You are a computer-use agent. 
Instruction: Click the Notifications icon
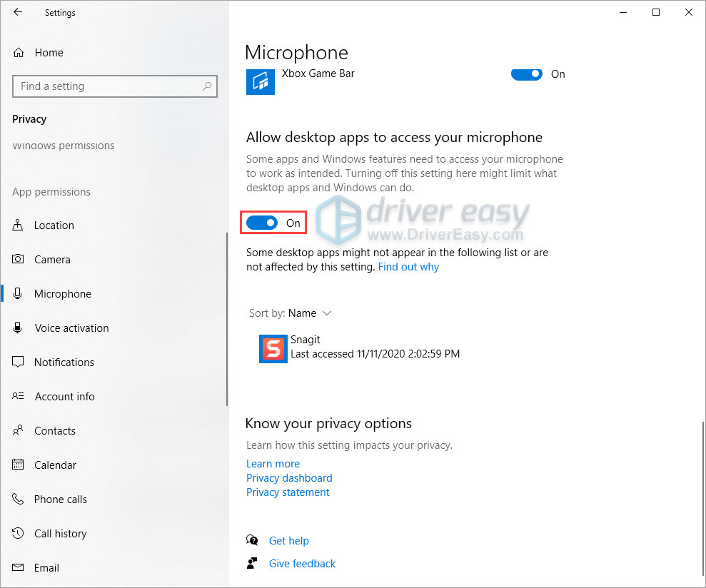click(x=18, y=362)
